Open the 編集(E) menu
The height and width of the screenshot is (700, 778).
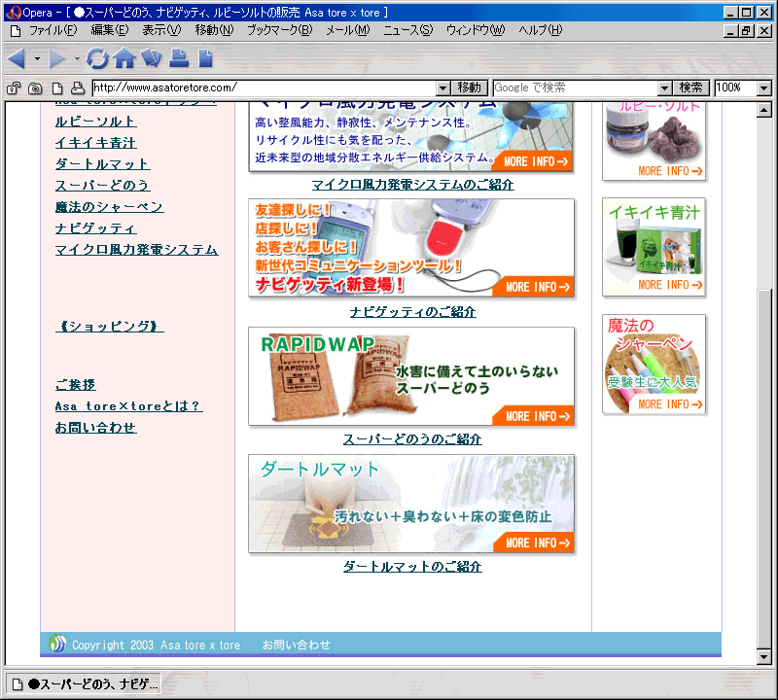[x=110, y=30]
